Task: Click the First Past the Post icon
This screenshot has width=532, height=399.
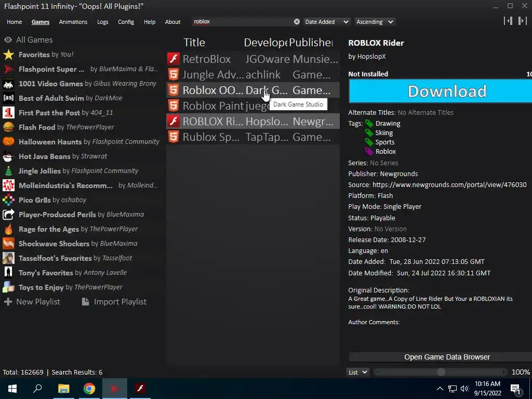Action: tap(8, 113)
